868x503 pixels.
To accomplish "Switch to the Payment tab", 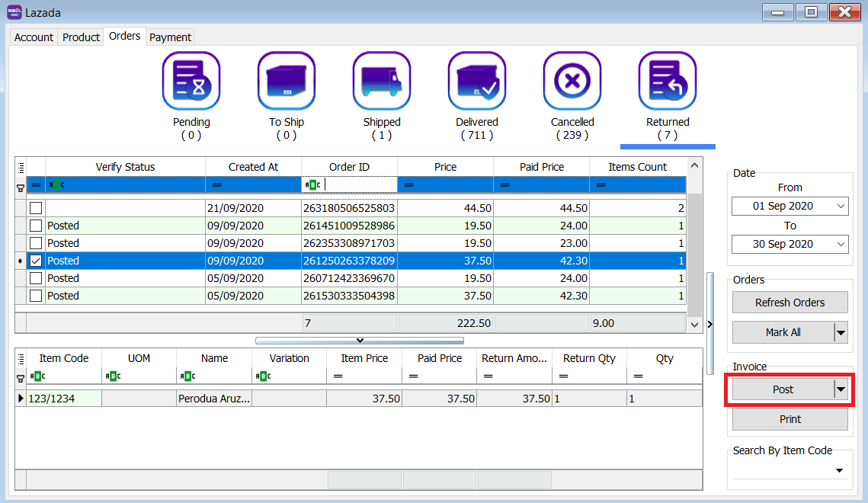I will point(170,37).
